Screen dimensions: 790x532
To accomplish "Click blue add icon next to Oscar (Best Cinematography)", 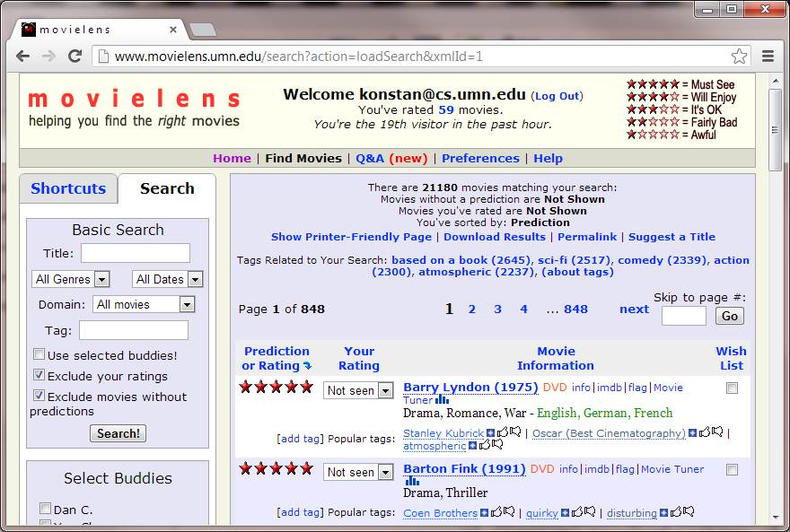I will pos(692,432).
